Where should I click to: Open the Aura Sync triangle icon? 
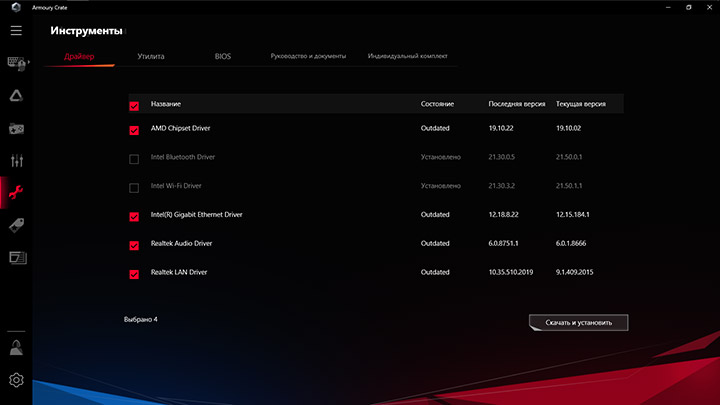click(x=16, y=96)
